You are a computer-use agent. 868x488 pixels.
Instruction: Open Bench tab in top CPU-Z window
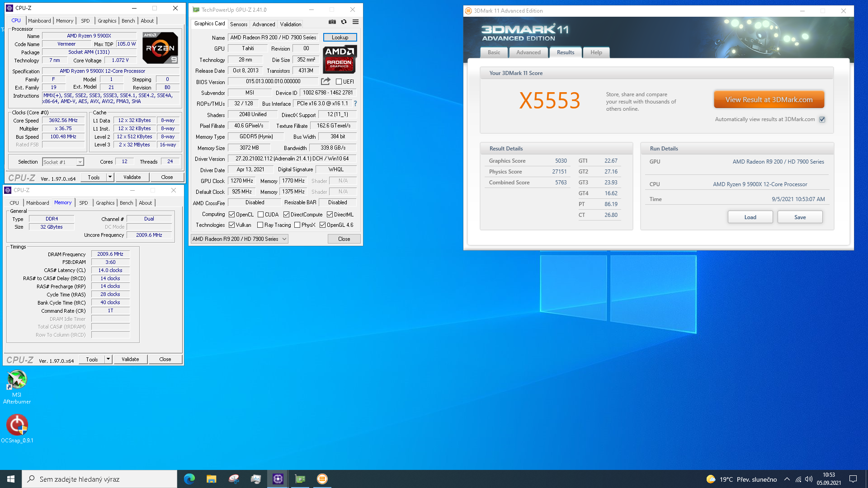128,21
